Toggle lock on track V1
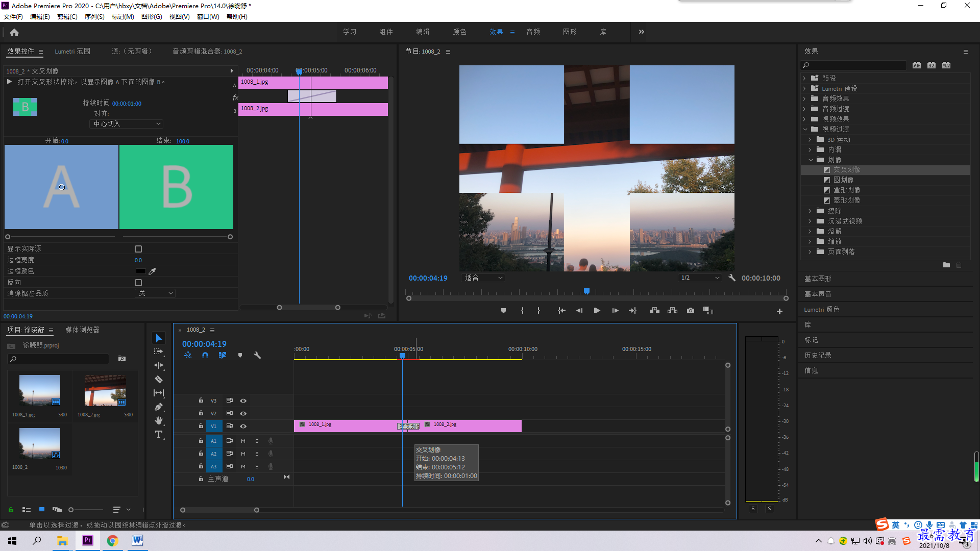 pos(201,426)
